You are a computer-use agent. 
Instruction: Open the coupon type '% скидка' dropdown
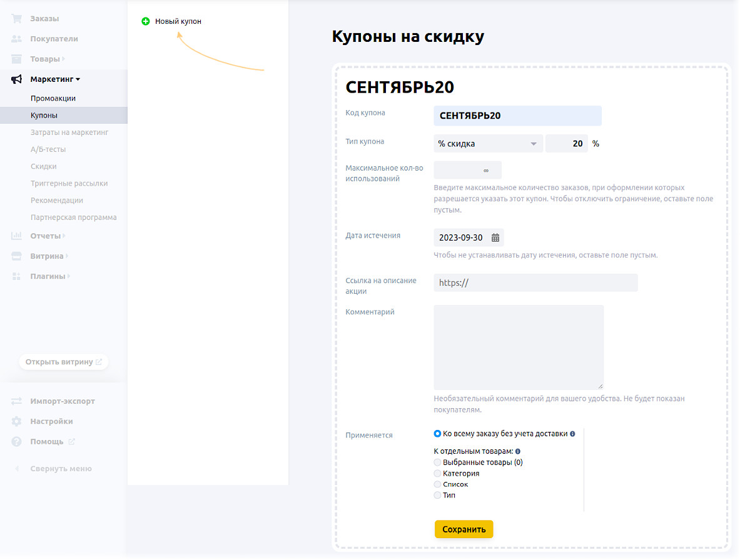pos(488,144)
